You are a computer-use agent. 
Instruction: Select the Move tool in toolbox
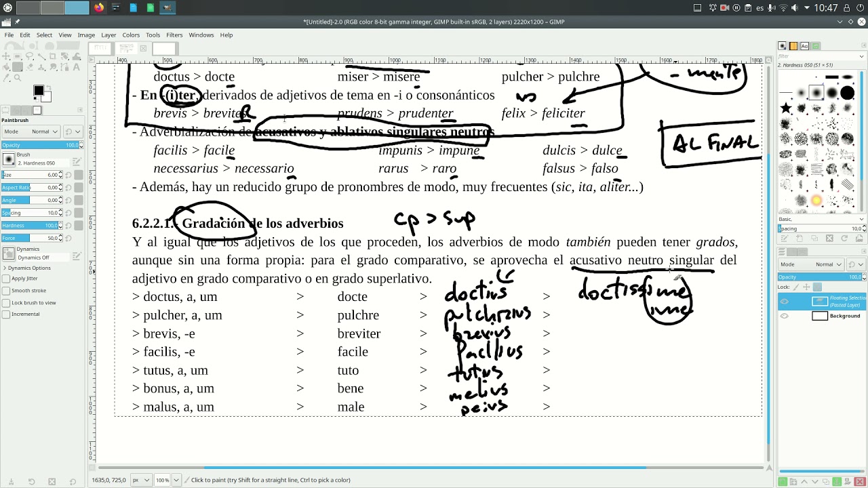(5, 56)
